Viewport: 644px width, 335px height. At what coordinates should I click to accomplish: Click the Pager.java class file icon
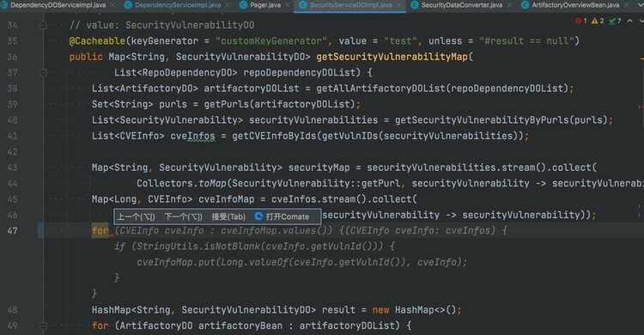244,5
